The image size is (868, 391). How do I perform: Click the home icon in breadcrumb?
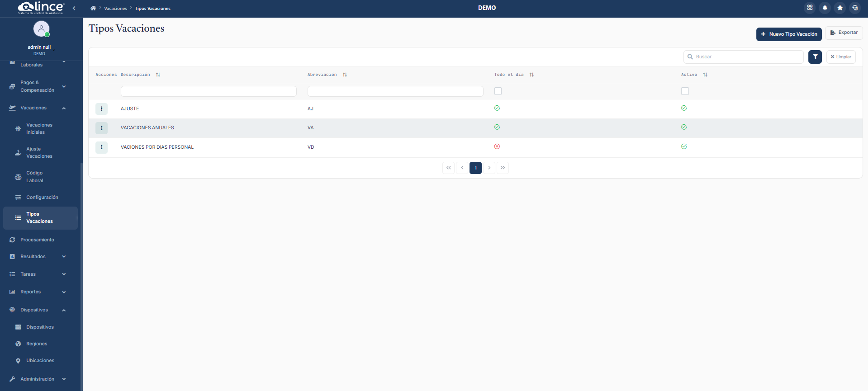[93, 8]
